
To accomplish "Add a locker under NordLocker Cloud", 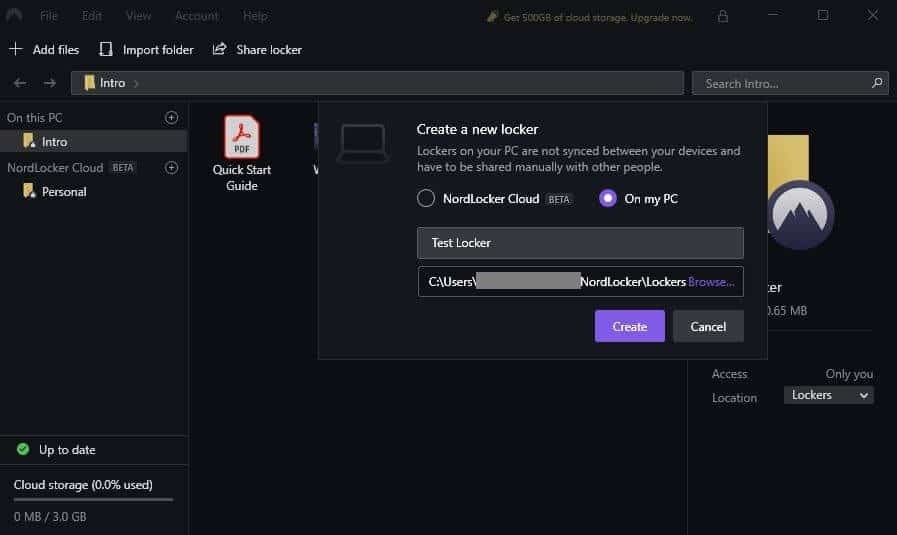I will (171, 168).
